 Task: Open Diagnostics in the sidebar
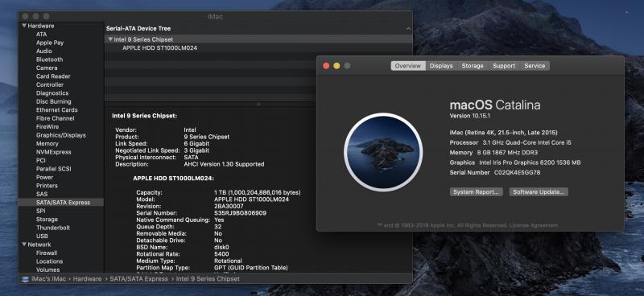coord(52,93)
